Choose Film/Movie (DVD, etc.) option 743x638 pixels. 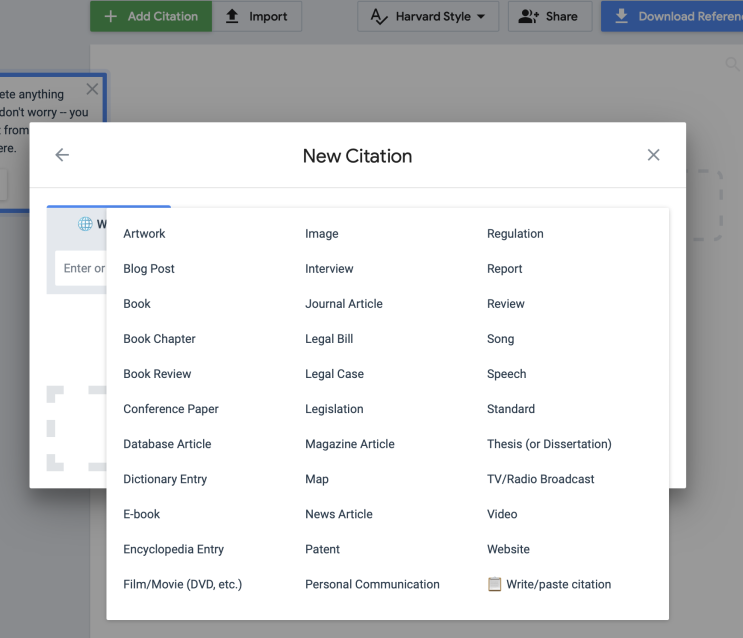click(x=182, y=584)
